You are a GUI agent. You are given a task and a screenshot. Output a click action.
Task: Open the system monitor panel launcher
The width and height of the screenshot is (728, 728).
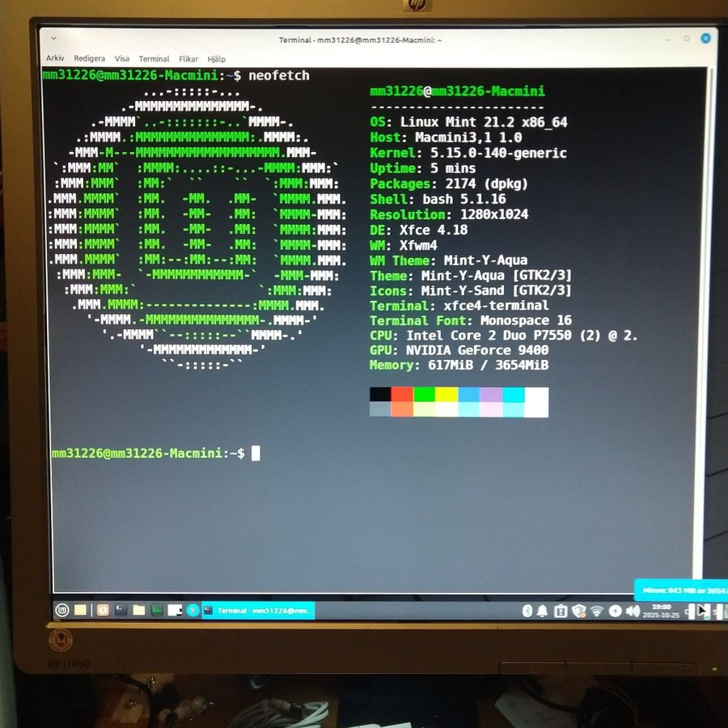click(x=157, y=610)
